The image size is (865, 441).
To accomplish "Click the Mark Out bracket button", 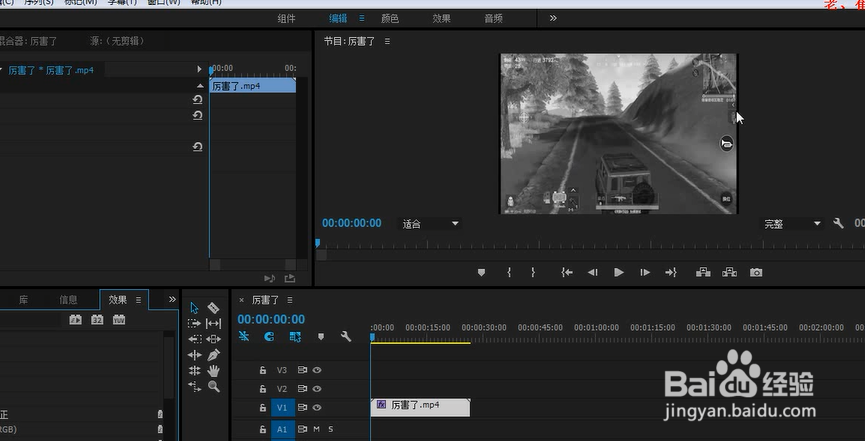I will coord(533,272).
